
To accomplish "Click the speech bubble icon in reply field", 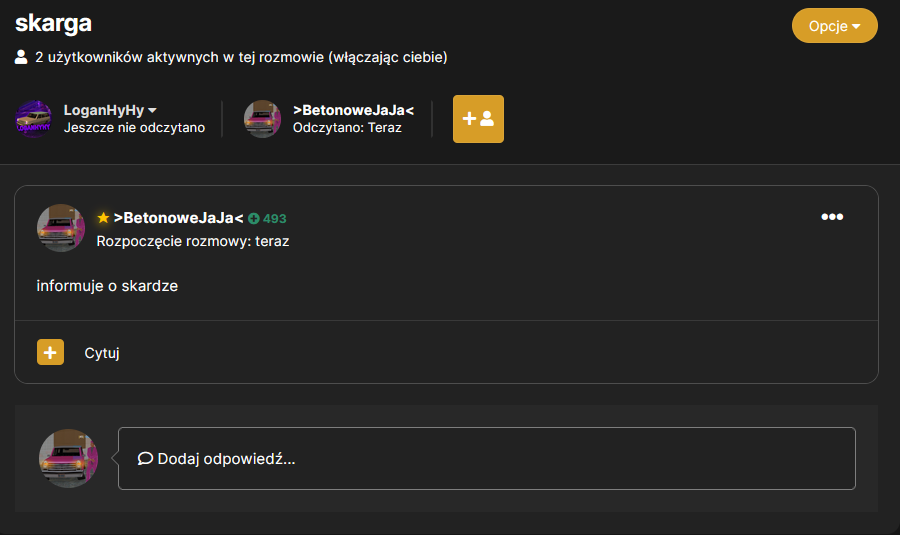I will 145,458.
